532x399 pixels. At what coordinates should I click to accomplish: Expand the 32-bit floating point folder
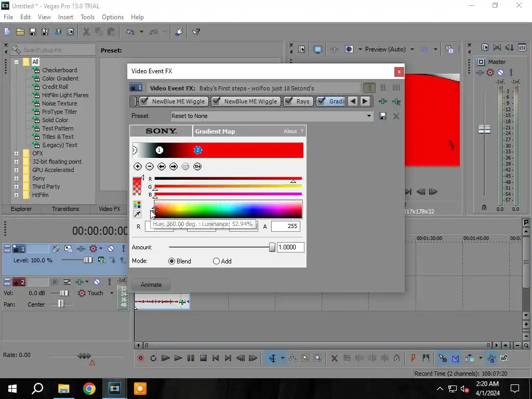[x=16, y=162]
